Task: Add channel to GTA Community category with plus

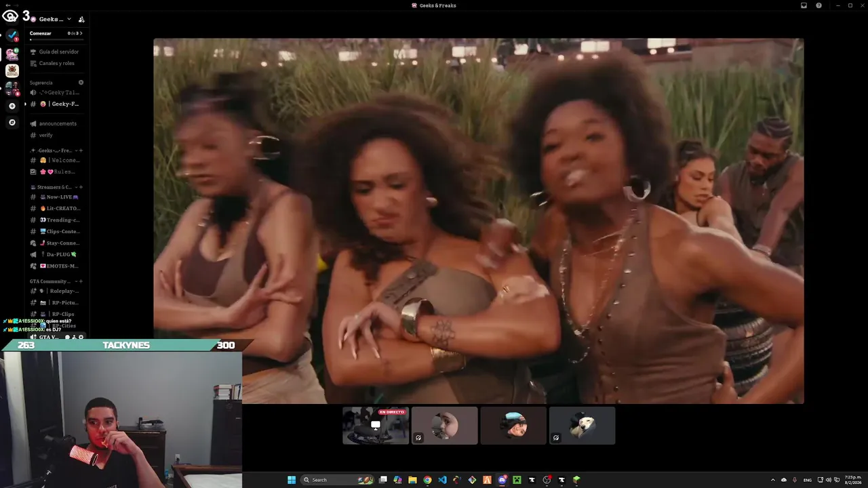Action: coord(81,281)
